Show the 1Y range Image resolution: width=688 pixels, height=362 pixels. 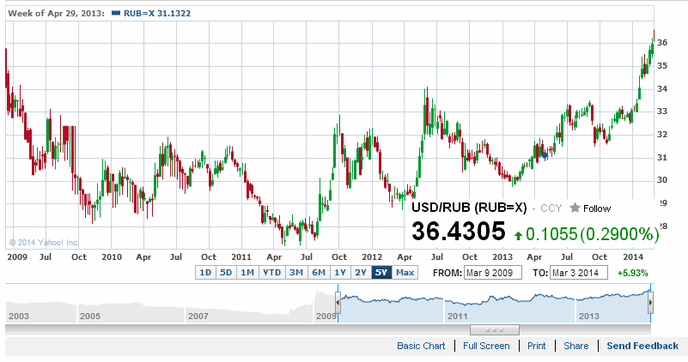(340, 272)
